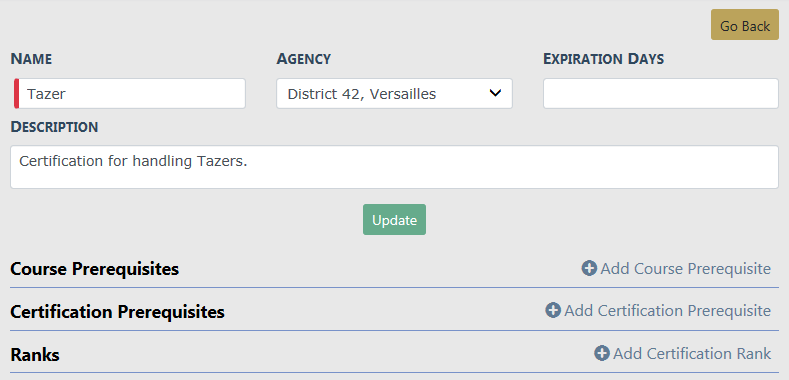The width and height of the screenshot is (789, 380).
Task: Click the empty Expiration Days field
Action: 661,93
